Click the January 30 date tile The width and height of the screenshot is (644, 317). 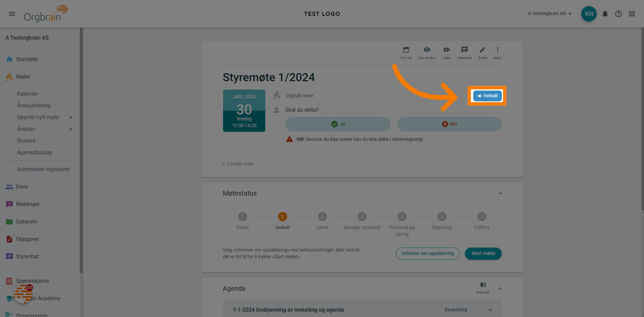[x=244, y=111]
